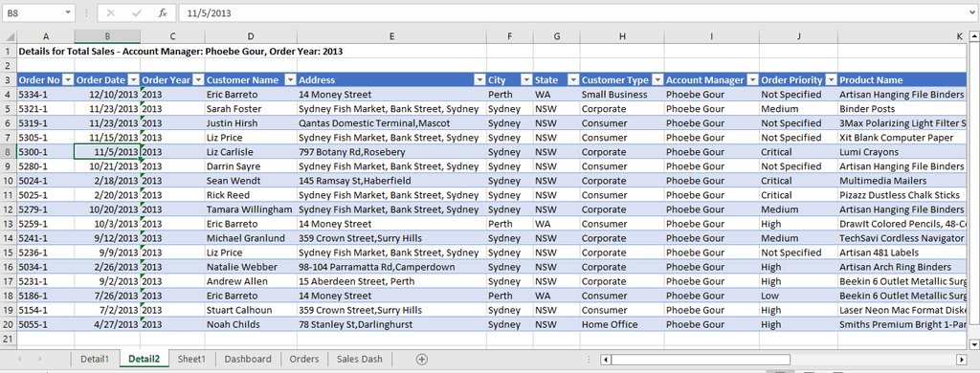Click the order number cell 5334-1

(46, 95)
